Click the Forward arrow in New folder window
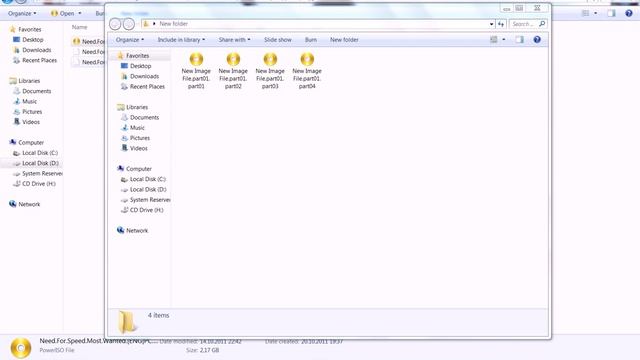This screenshot has width=640, height=360. point(129,24)
